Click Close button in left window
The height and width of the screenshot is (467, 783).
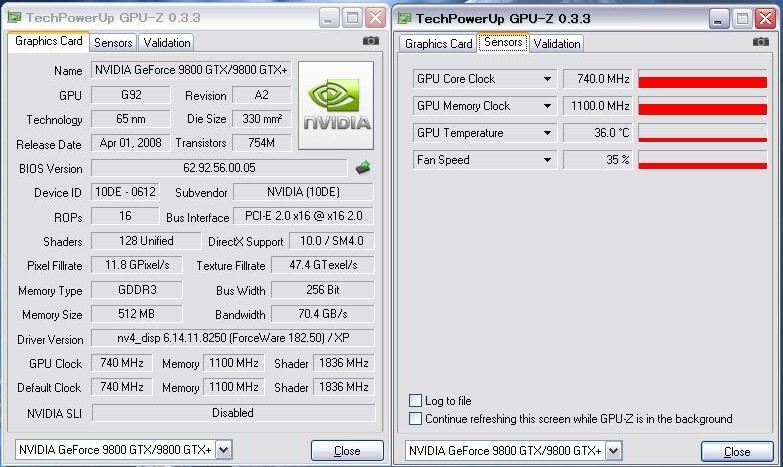coord(347,451)
